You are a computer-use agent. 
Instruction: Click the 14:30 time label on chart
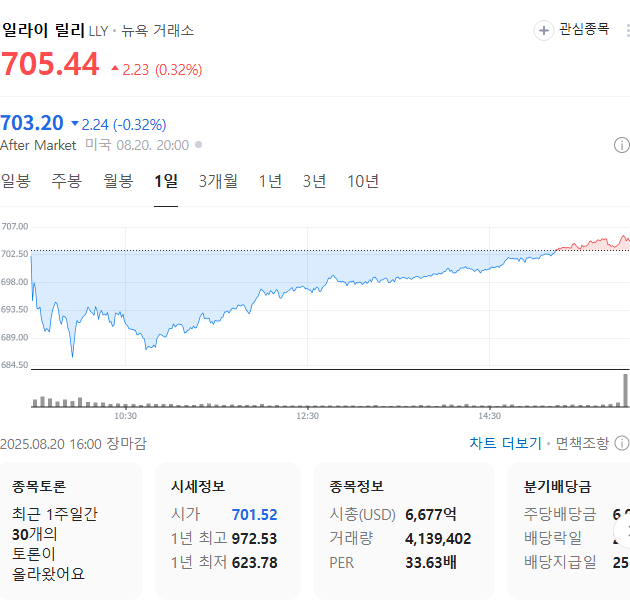pyautogui.click(x=489, y=416)
